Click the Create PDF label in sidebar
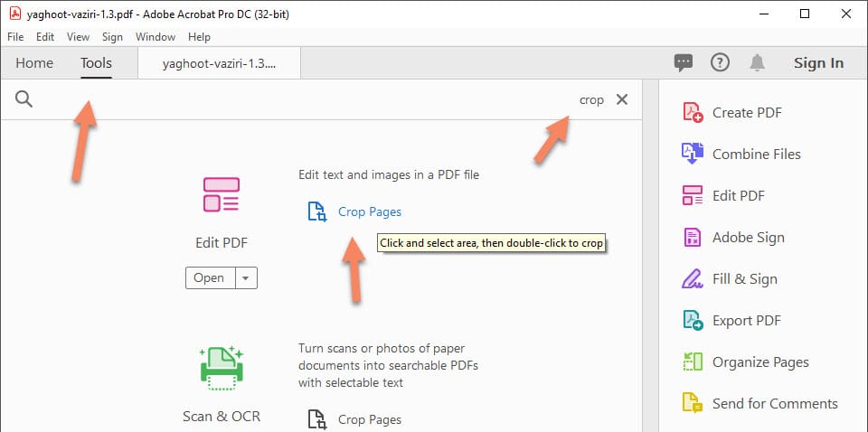Image resolution: width=868 pixels, height=432 pixels. pos(747,112)
